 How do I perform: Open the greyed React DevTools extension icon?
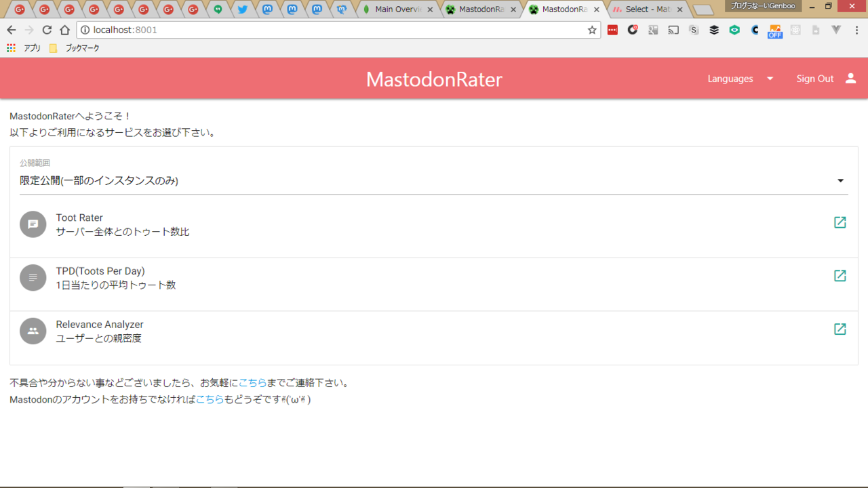click(x=795, y=30)
